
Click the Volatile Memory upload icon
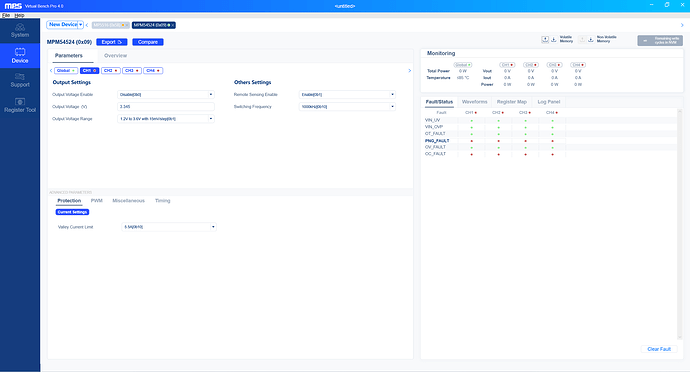[x=545, y=40]
